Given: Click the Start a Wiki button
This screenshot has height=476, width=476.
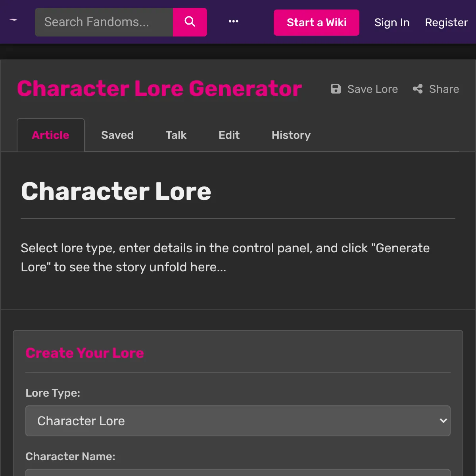Looking at the screenshot, I should pos(316,22).
